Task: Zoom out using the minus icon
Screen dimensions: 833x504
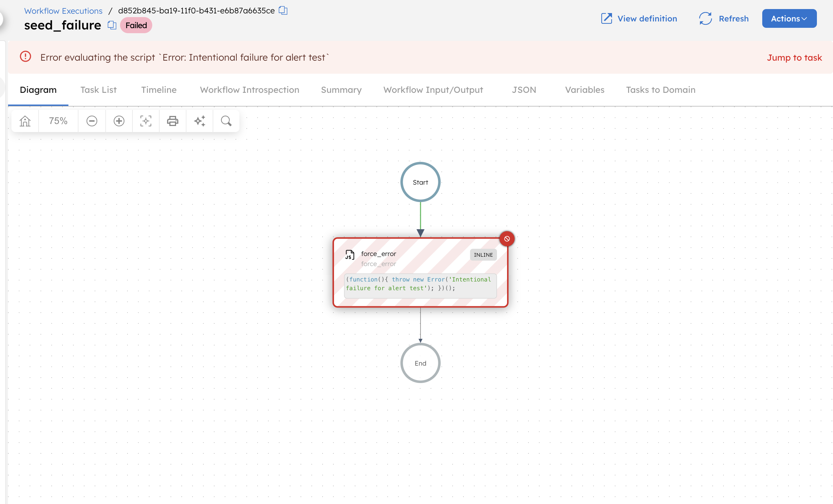Action: click(x=92, y=121)
